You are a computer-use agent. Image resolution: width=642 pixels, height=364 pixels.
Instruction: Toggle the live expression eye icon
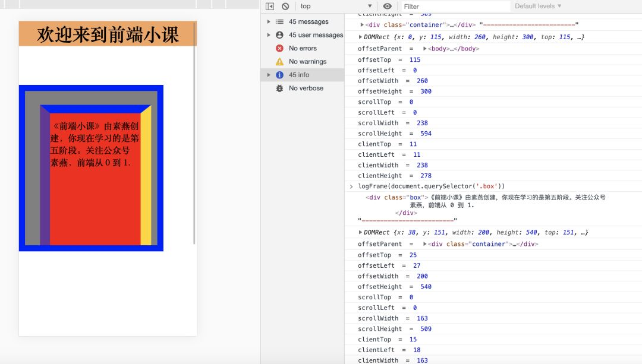387,6
